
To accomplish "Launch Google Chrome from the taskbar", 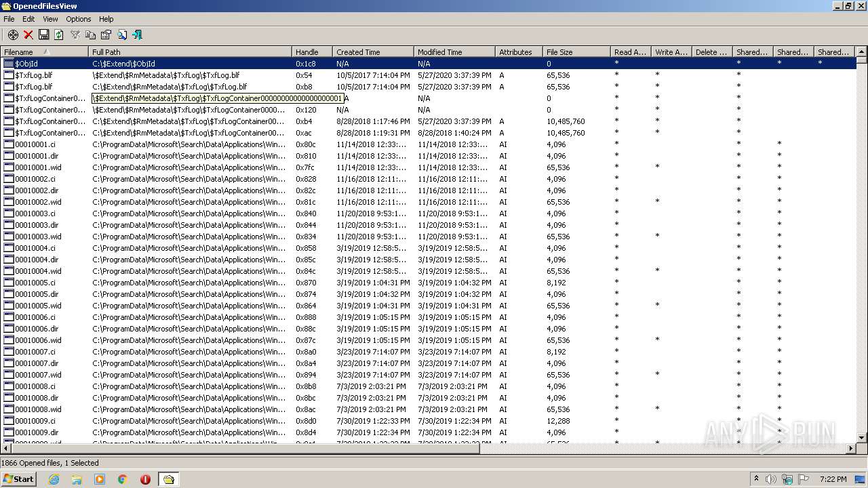I will pyautogui.click(x=122, y=479).
